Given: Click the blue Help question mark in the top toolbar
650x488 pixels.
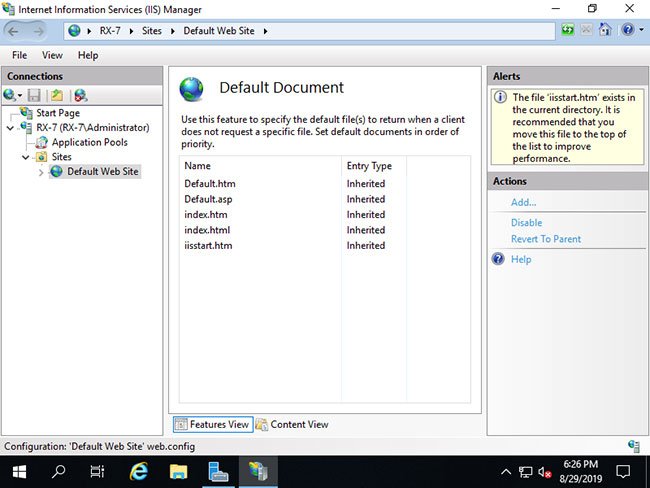Looking at the screenshot, I should coord(628,30).
